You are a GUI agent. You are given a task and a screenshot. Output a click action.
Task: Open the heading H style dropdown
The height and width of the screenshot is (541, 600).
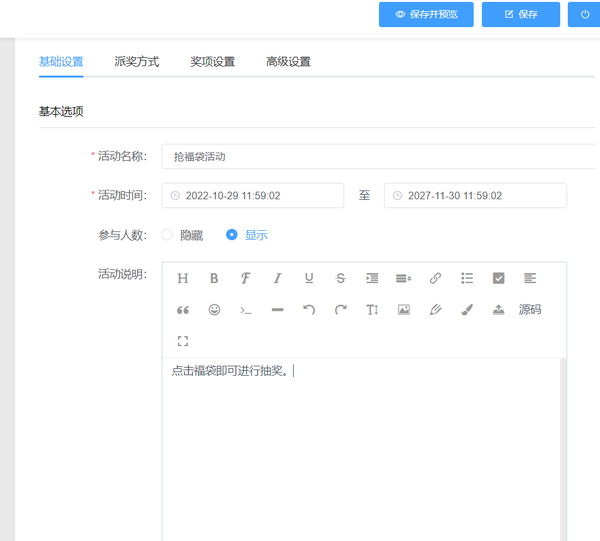(183, 278)
